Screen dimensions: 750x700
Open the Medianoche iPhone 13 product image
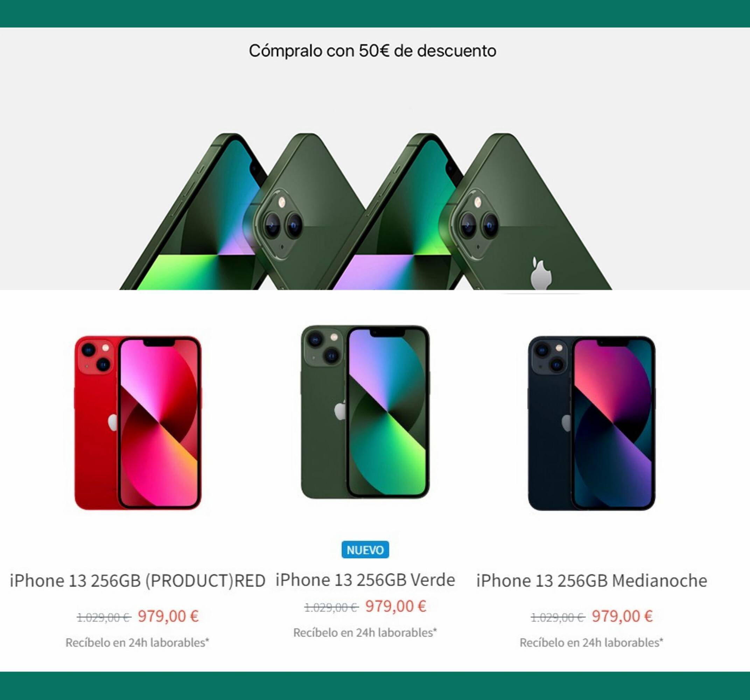591,423
